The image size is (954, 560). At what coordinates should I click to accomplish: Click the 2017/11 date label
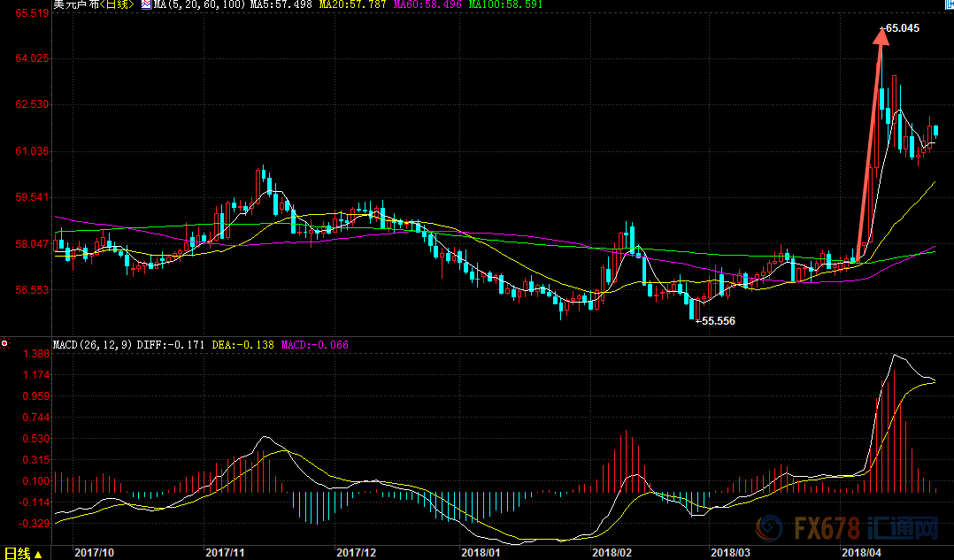click(225, 553)
